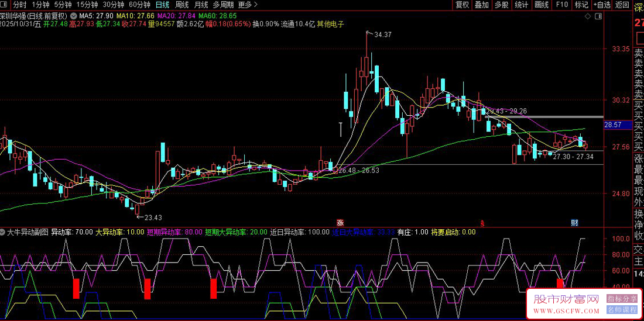
Task: Click the 换0.90% turnover value
Action: tap(266, 24)
